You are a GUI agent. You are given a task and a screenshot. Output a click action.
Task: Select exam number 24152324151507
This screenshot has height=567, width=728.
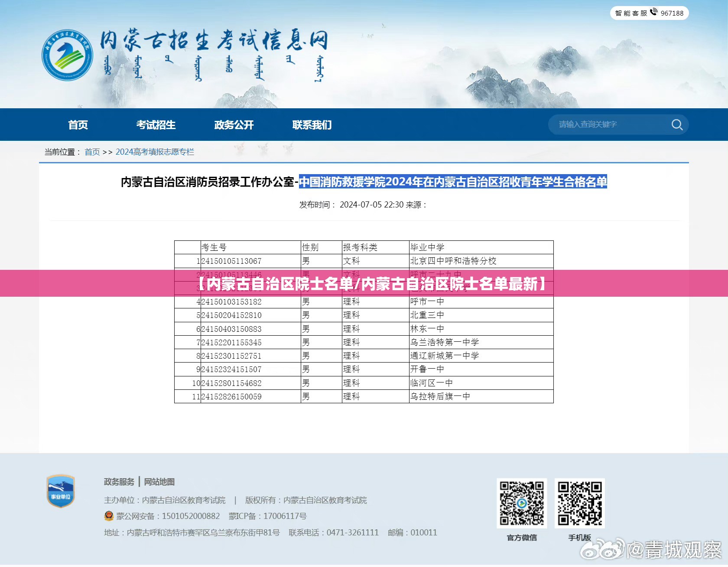(231, 369)
